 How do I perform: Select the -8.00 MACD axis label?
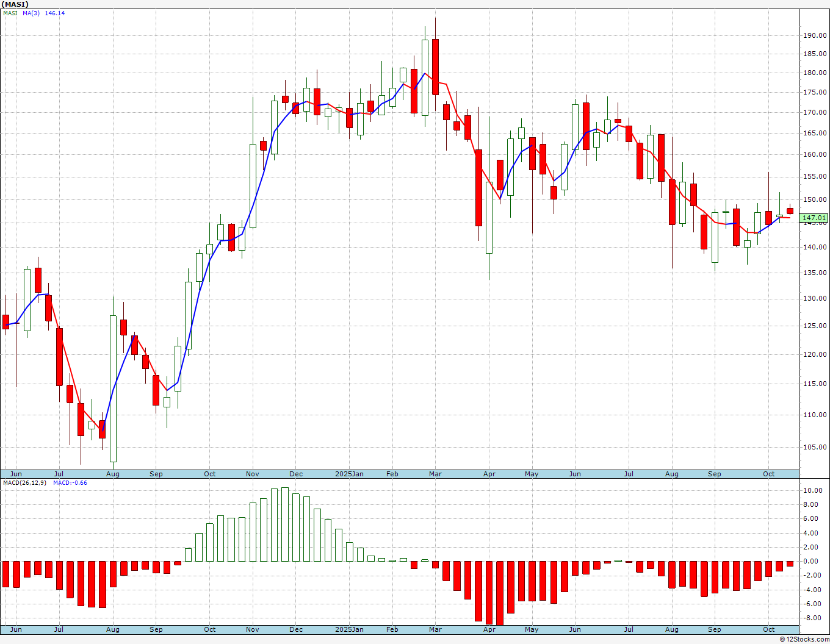pyautogui.click(x=814, y=618)
